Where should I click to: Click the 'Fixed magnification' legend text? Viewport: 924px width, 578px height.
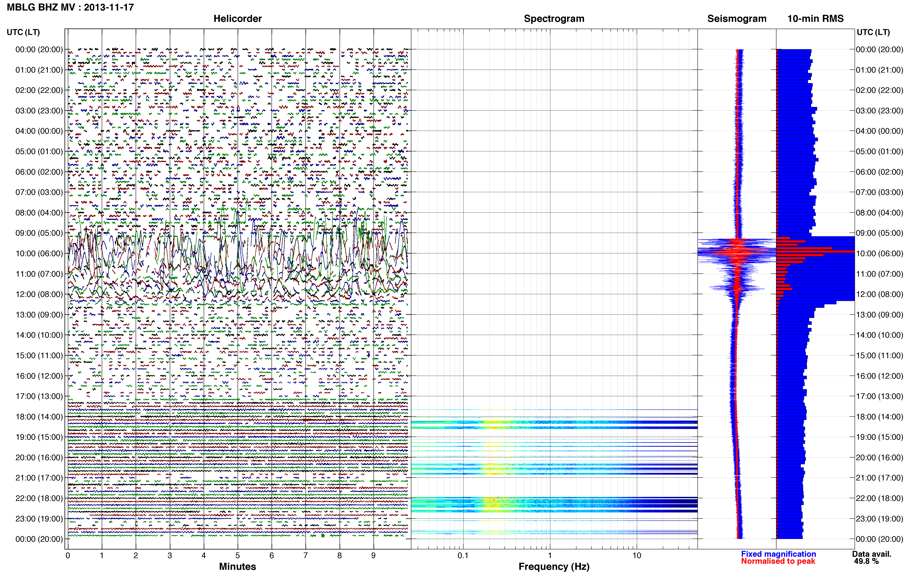click(x=778, y=554)
